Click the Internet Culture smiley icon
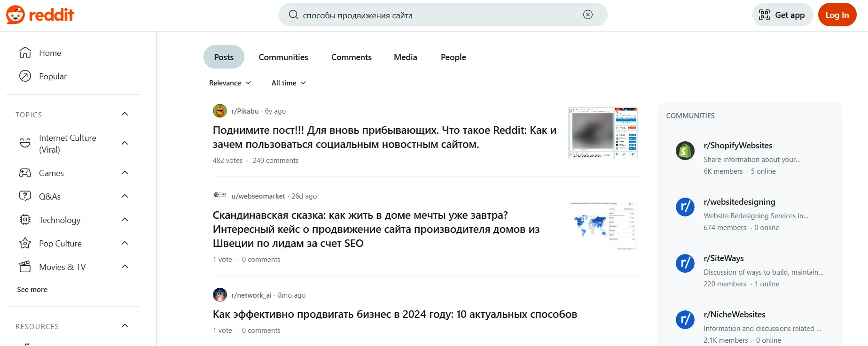The height and width of the screenshot is (346, 868). (x=25, y=143)
